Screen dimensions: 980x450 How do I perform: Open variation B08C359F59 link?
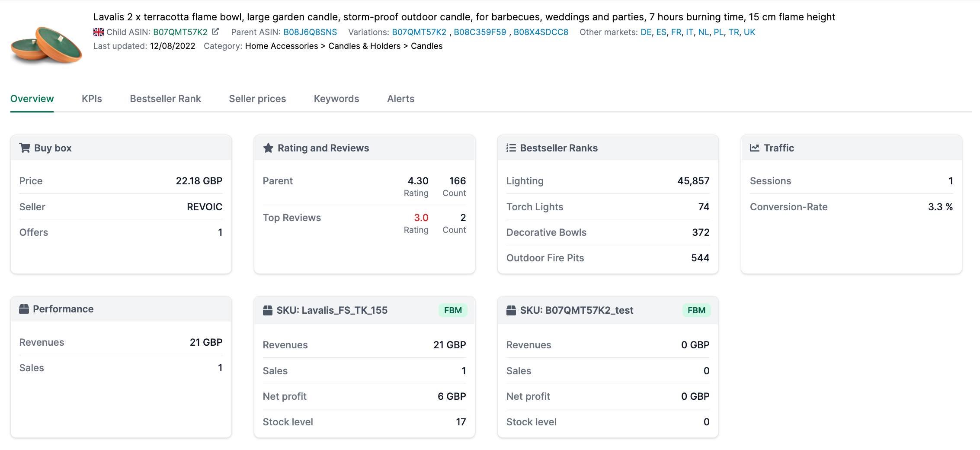pyautogui.click(x=480, y=32)
